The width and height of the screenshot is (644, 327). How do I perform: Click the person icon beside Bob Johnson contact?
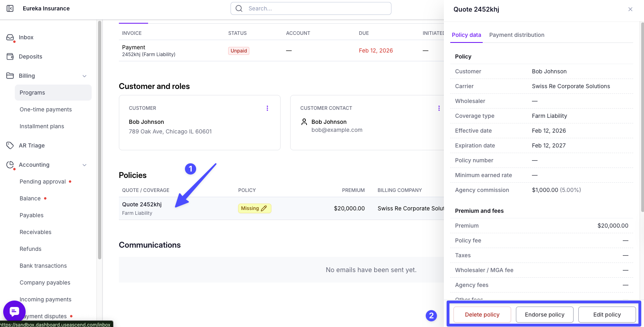(x=304, y=122)
